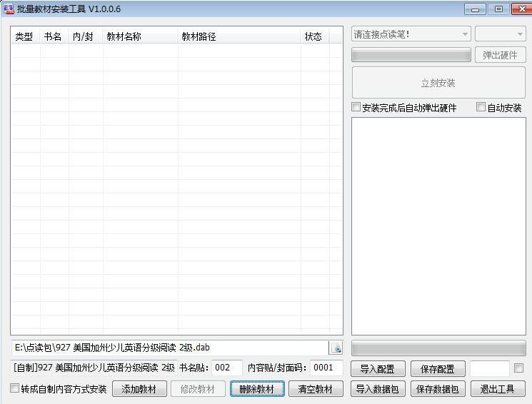Click 导入配置 to import configuration
The image size is (532, 404).
378,369
